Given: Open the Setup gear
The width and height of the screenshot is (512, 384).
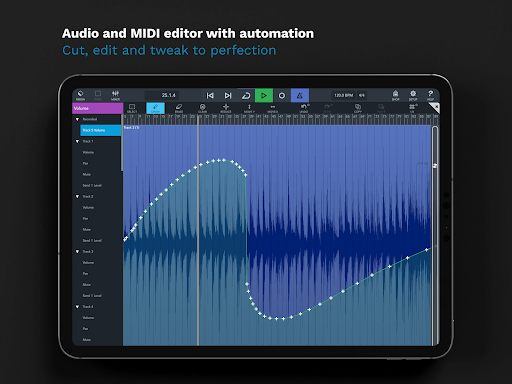Looking at the screenshot, I should pyautogui.click(x=413, y=95).
